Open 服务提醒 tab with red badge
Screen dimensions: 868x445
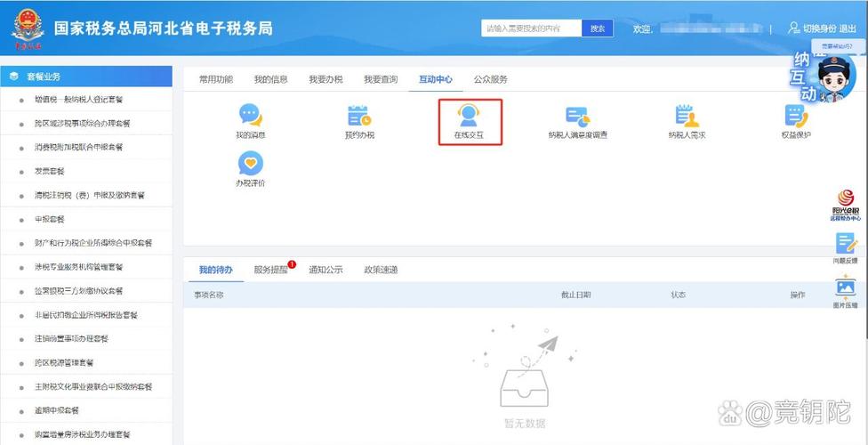tap(270, 270)
